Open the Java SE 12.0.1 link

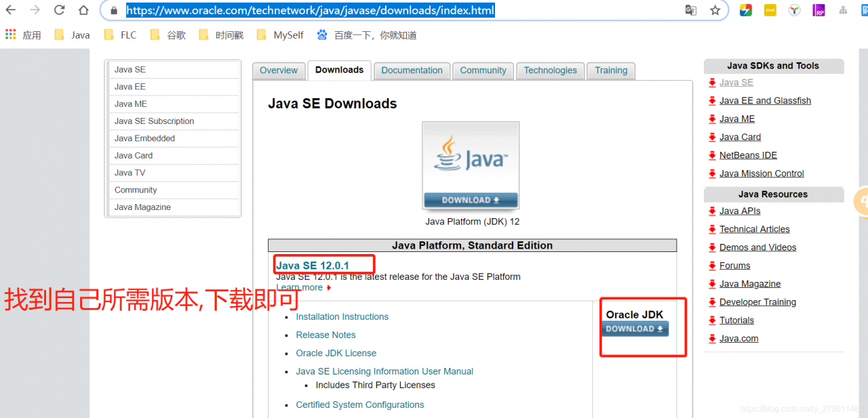click(313, 266)
